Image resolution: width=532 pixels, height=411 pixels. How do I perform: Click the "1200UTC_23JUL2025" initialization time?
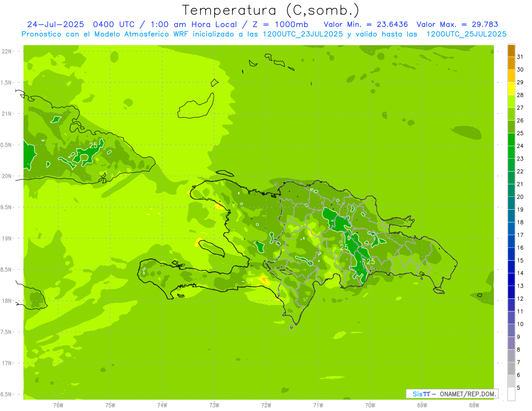point(301,34)
